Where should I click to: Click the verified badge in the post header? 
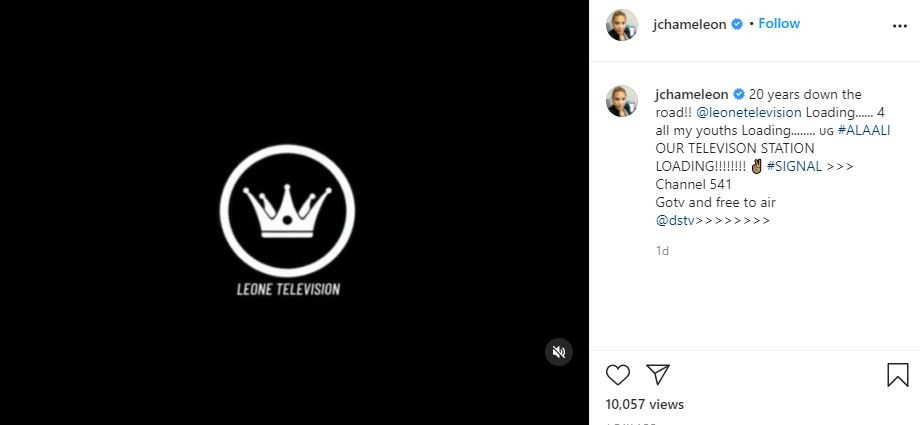(x=737, y=24)
